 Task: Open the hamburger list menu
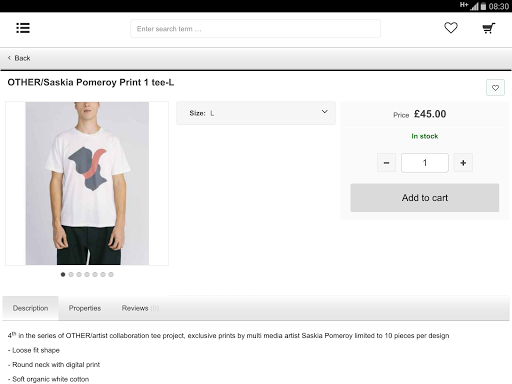pos(23,28)
